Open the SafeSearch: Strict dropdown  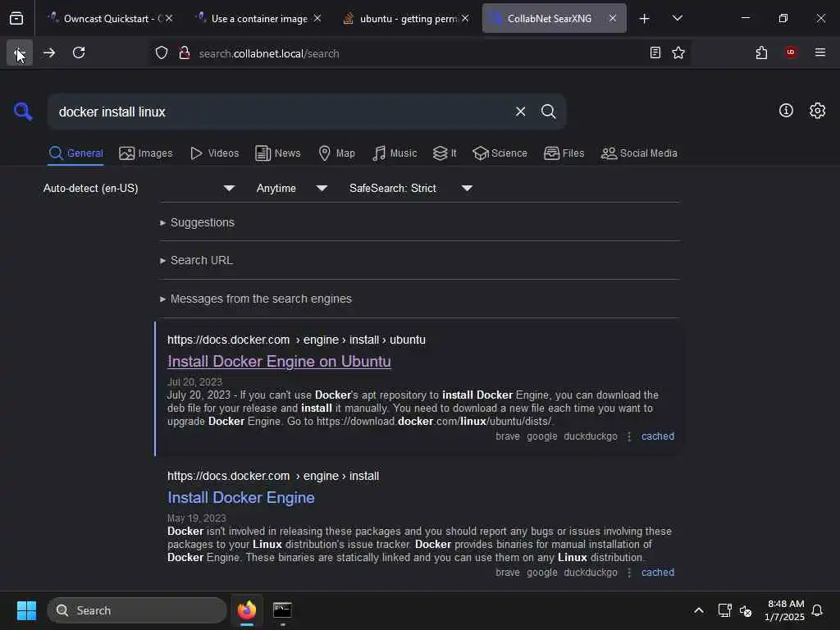(x=410, y=188)
